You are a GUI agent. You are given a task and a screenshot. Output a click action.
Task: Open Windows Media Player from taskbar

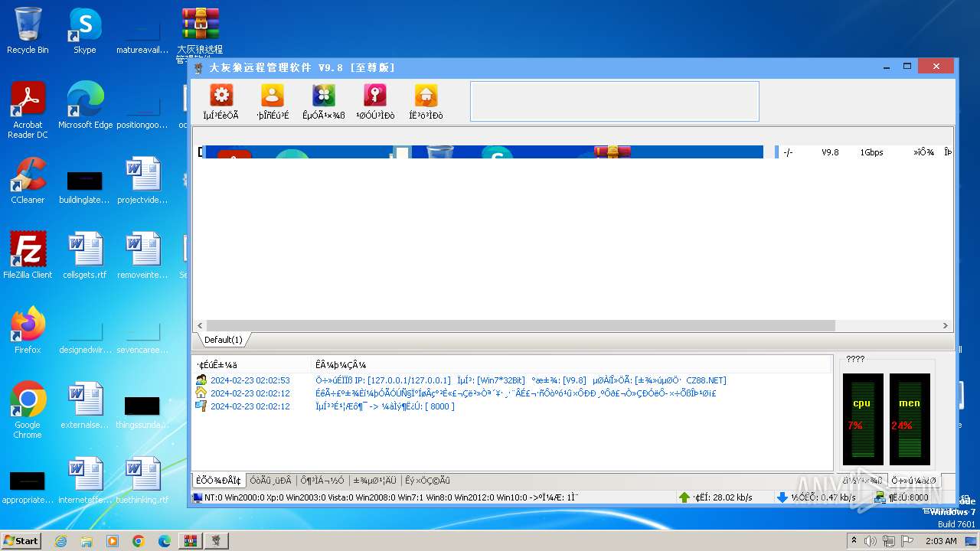tap(113, 541)
